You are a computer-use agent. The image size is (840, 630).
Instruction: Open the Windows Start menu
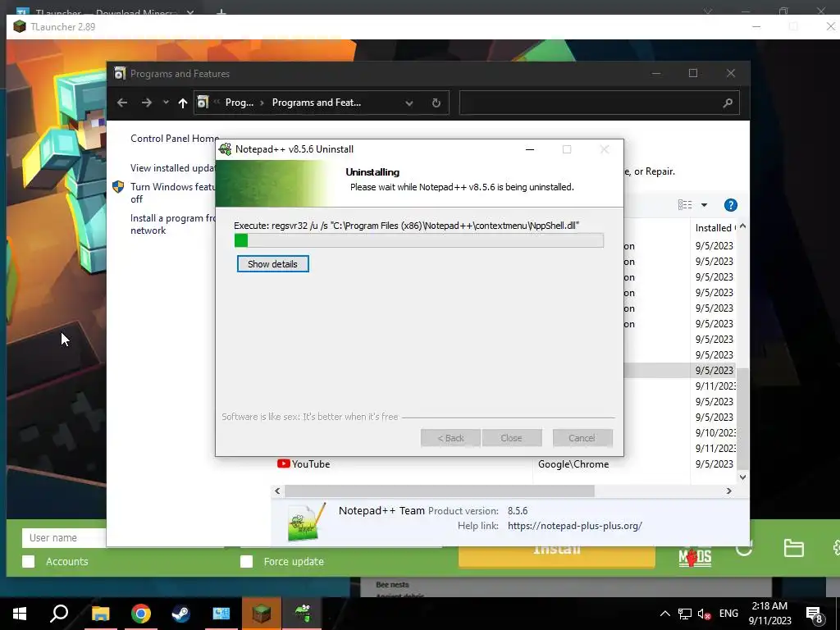coord(20,614)
